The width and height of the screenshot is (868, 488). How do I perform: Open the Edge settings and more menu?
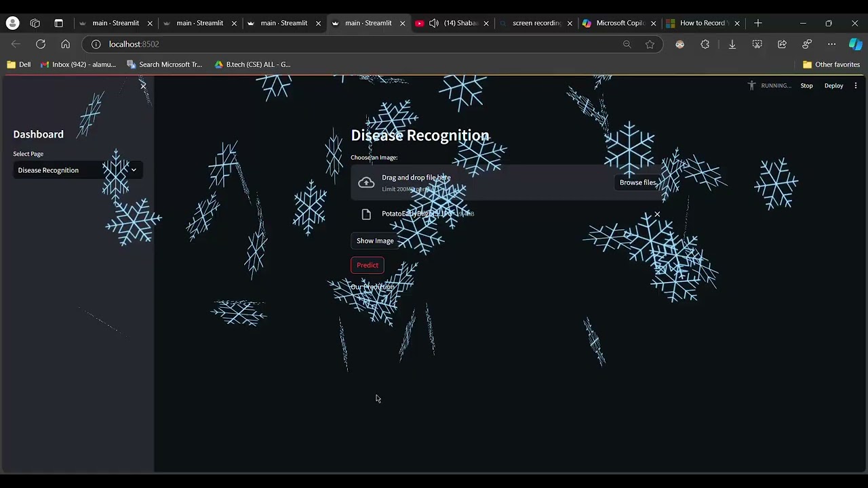[x=831, y=44]
